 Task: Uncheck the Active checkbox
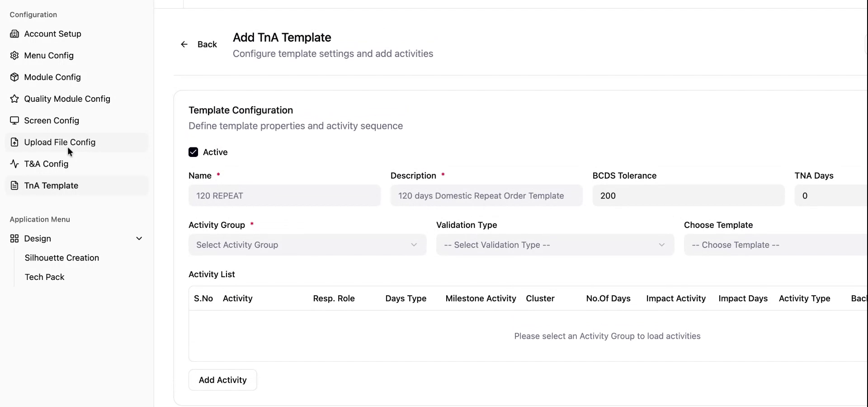193,152
